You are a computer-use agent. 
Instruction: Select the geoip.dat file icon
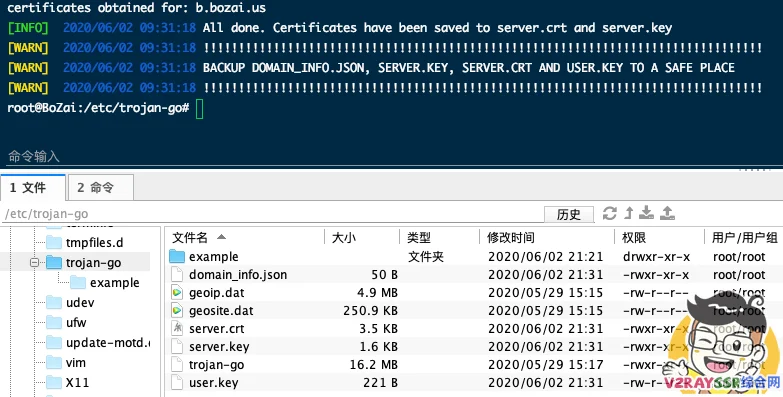tap(177, 293)
